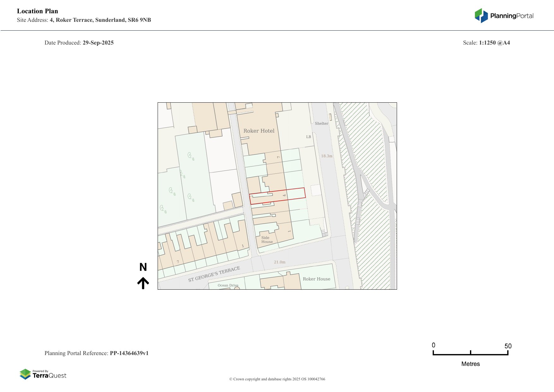554x392 pixels.
Task: Click the TerraQuest layered logo icon
Action: pyautogui.click(x=25, y=374)
